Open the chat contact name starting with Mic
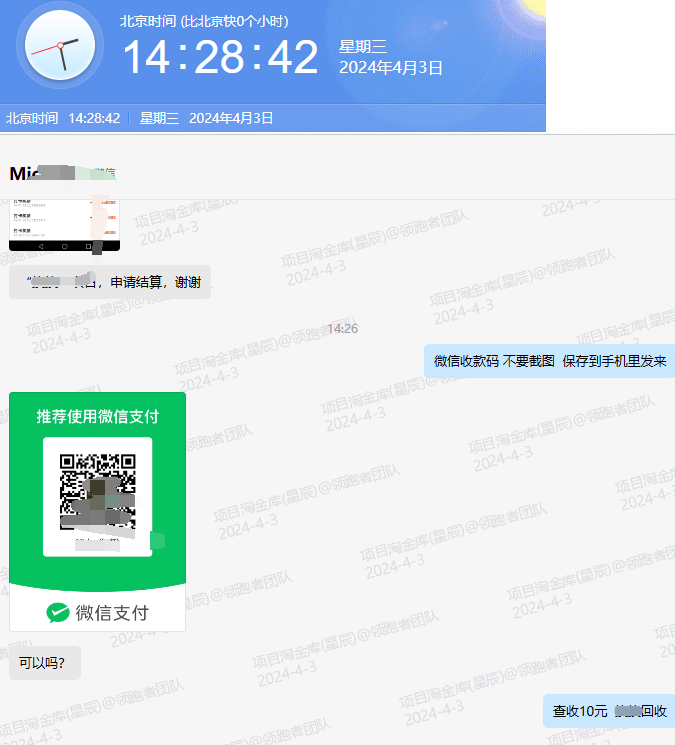 click(63, 173)
